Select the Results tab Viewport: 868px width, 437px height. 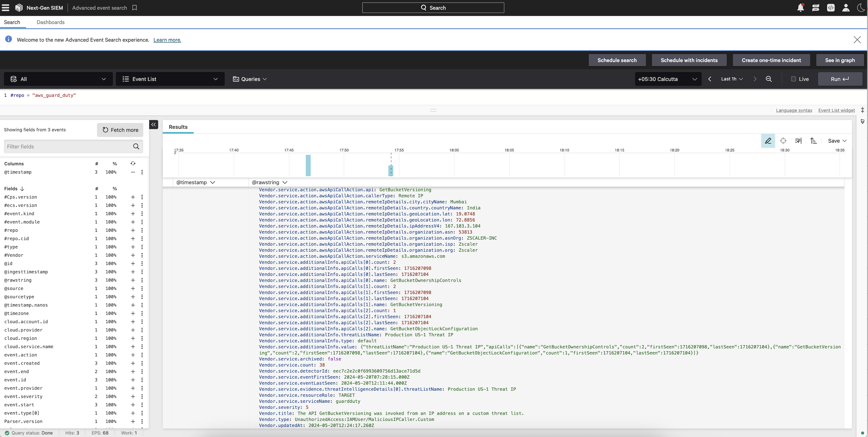(x=178, y=127)
